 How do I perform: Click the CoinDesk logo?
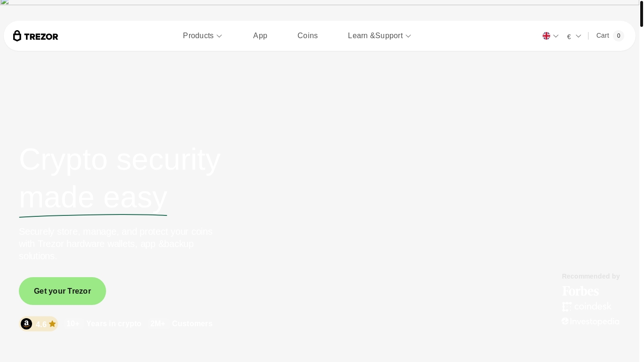tap(586, 306)
